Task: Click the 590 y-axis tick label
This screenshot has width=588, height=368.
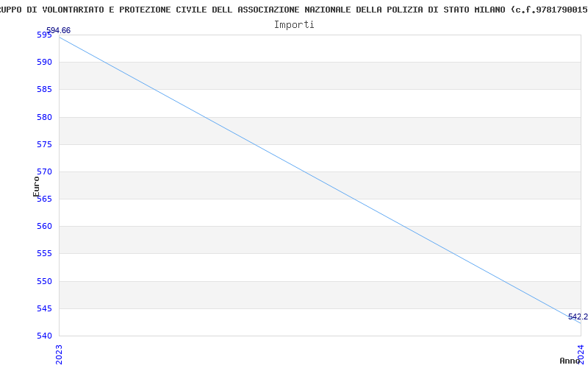Action: (x=45, y=63)
